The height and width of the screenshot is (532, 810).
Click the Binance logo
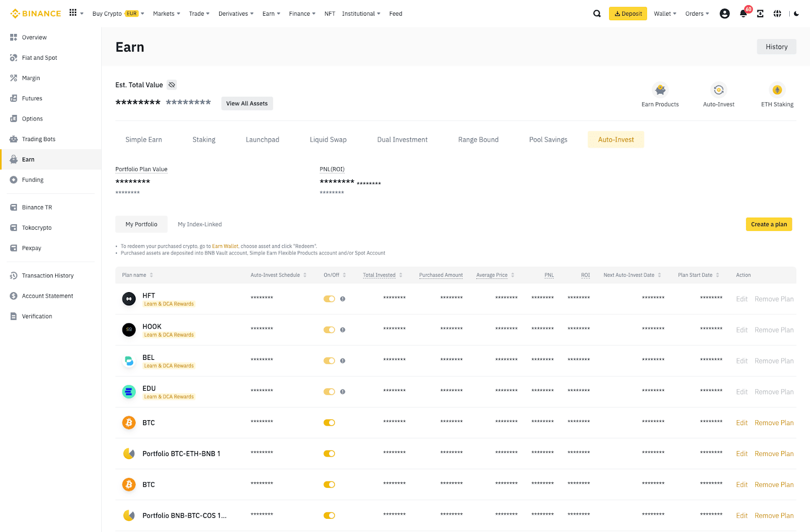pyautogui.click(x=35, y=14)
